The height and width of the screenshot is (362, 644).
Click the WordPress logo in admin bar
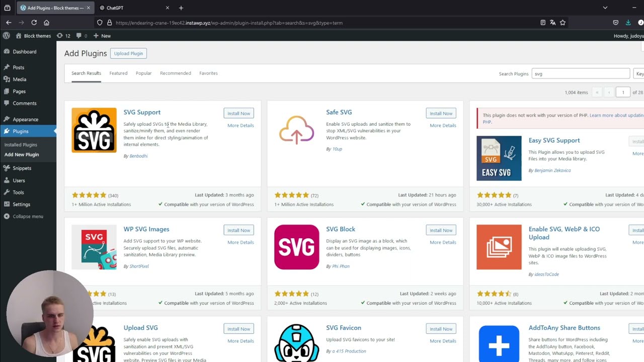click(7, 36)
